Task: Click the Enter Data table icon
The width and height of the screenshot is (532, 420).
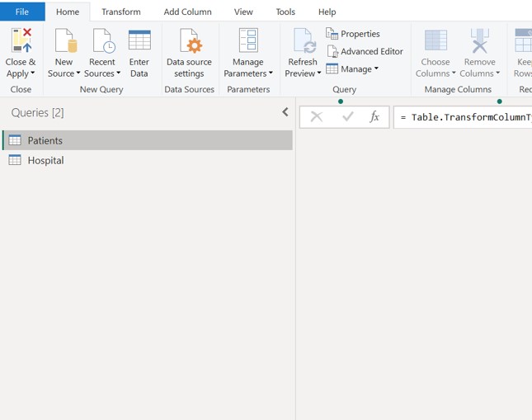Action: coord(139,41)
